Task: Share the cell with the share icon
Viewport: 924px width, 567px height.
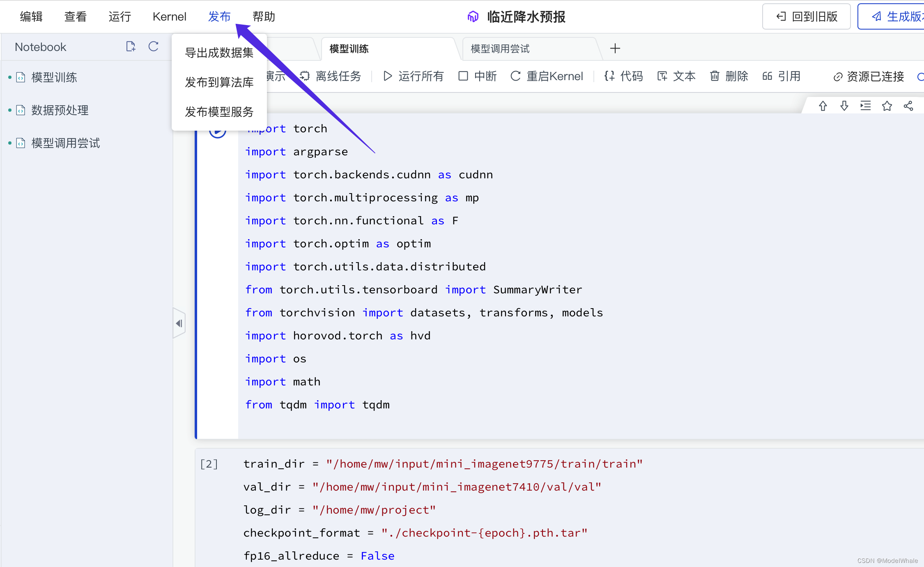Action: (x=908, y=106)
